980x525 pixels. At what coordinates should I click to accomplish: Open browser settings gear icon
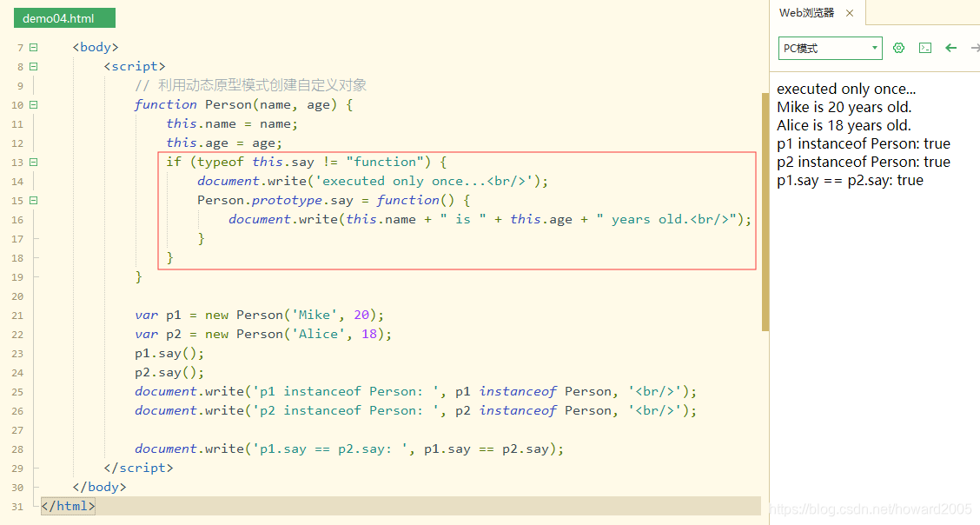(898, 48)
